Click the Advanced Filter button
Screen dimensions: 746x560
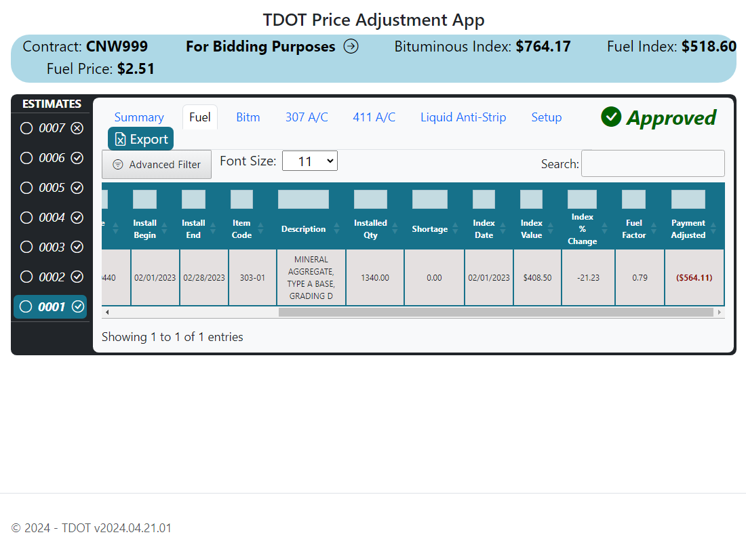tap(157, 165)
